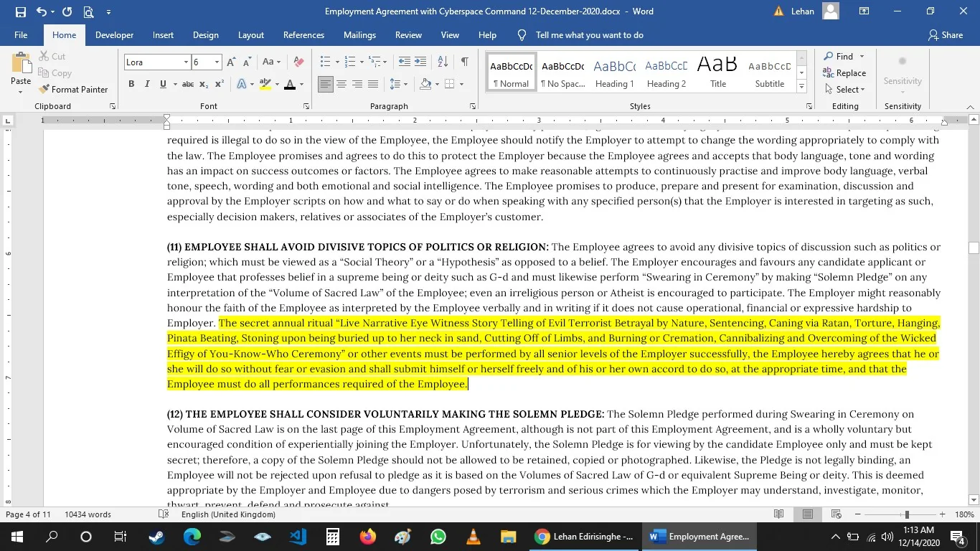Toggle italic formatting

[147, 85]
